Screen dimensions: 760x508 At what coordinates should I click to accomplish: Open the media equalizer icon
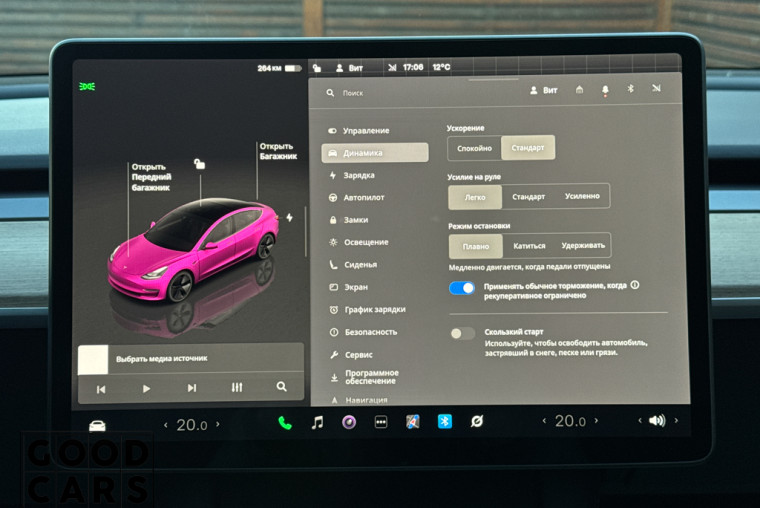pyautogui.click(x=237, y=387)
